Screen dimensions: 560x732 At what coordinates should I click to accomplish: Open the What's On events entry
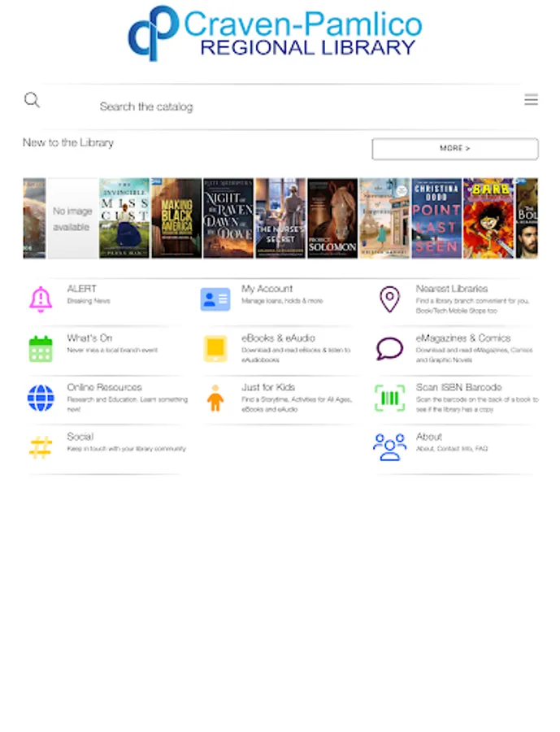[x=106, y=349]
